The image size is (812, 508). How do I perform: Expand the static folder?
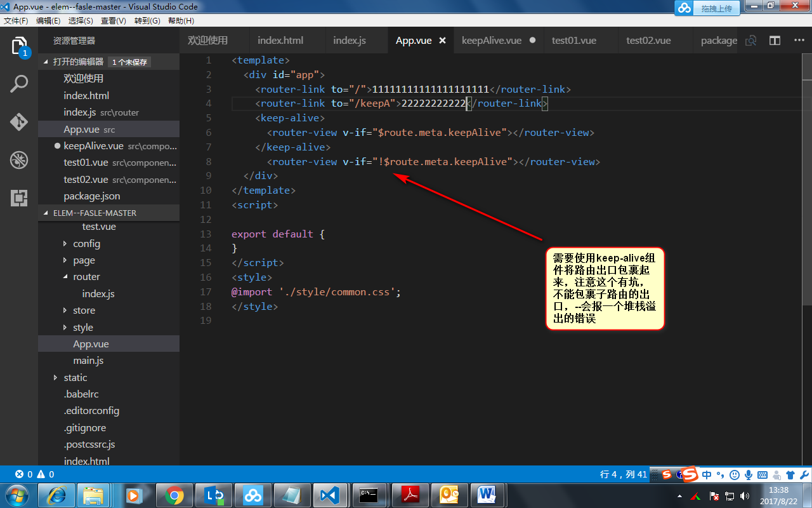click(56, 378)
